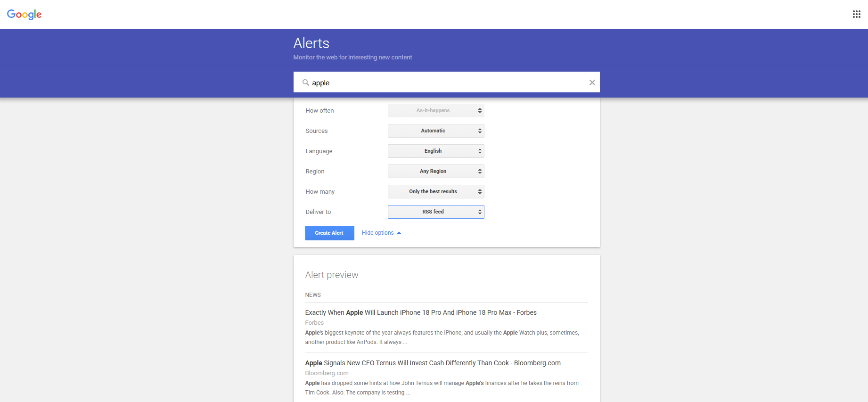The image size is (868, 402).
Task: Click the 'Bloomberg.com' source label
Action: click(327, 373)
